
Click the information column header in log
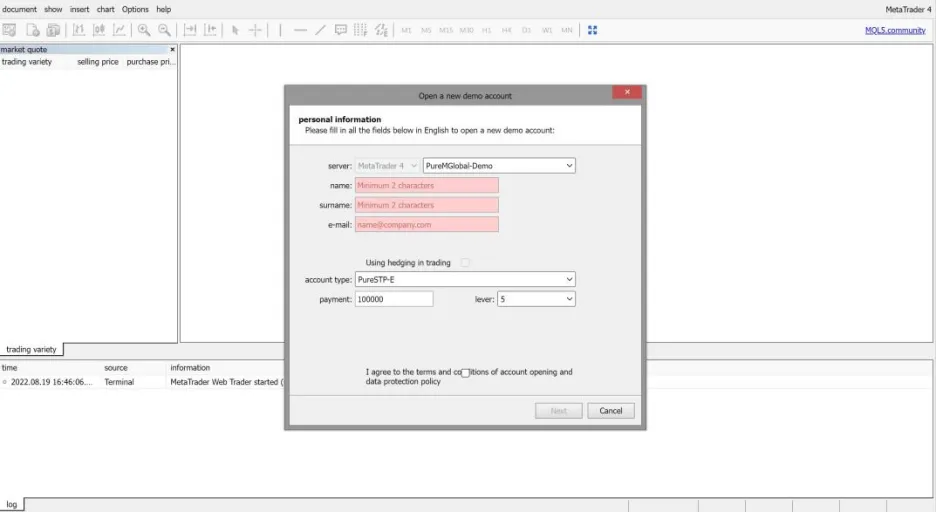pyautogui.click(x=190, y=367)
